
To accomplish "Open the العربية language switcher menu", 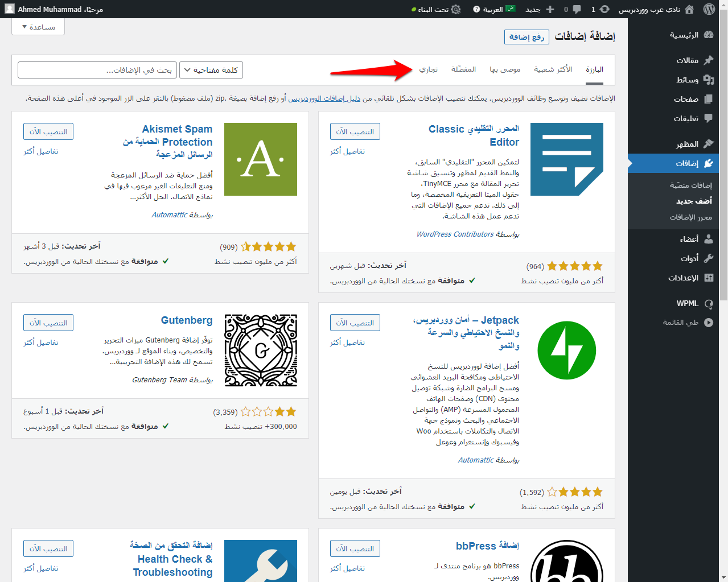I will pyautogui.click(x=493, y=9).
